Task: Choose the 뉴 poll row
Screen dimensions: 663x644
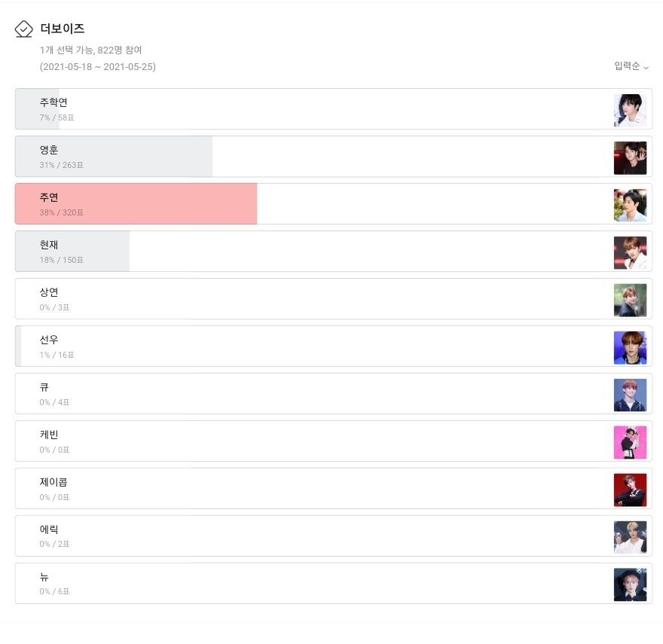Action: tap(334, 583)
